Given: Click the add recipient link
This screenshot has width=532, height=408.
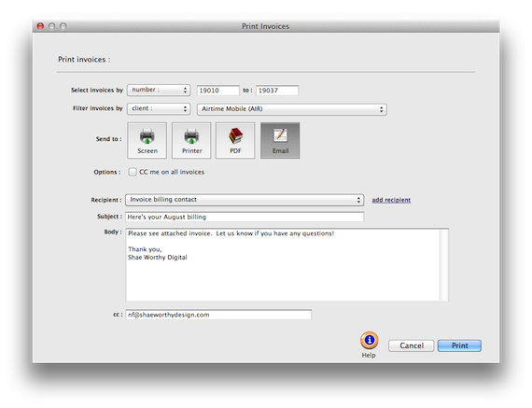Looking at the screenshot, I should 391,200.
